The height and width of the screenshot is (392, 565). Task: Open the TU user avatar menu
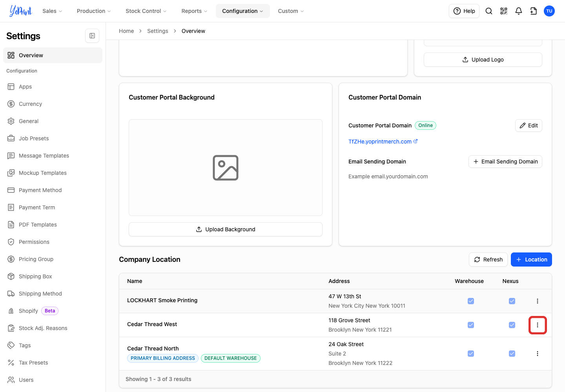click(x=549, y=11)
